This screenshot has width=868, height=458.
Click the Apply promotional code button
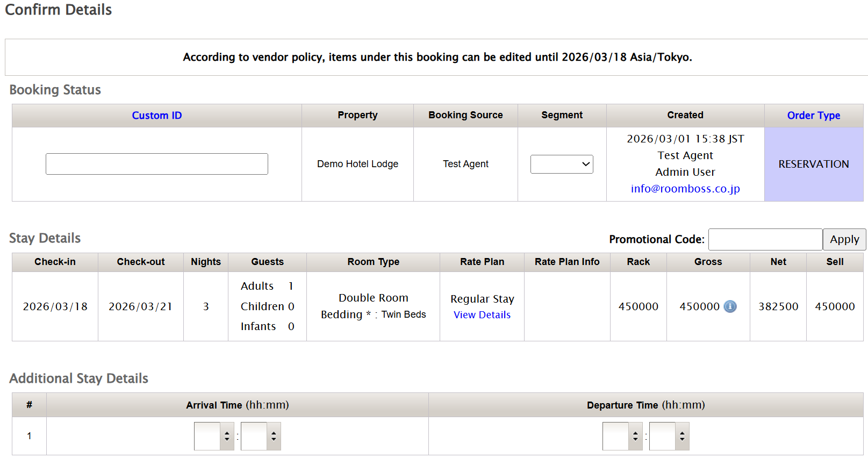coord(844,240)
